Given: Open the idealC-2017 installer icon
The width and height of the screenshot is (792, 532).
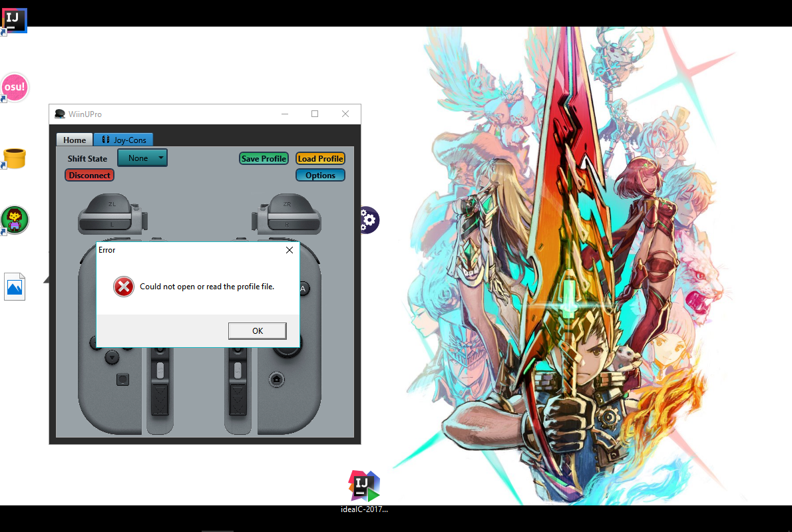Looking at the screenshot, I should [x=363, y=487].
